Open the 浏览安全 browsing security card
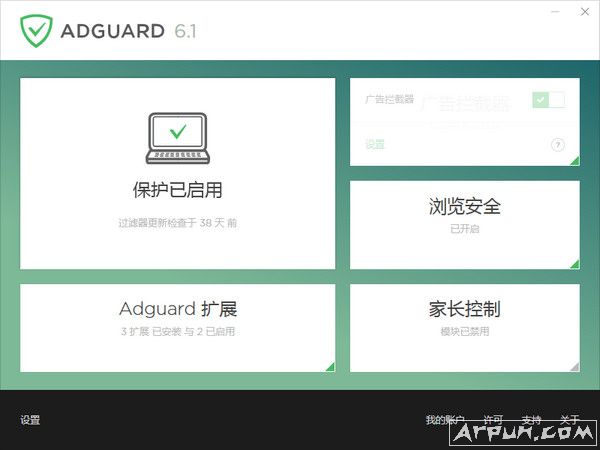 pos(465,225)
